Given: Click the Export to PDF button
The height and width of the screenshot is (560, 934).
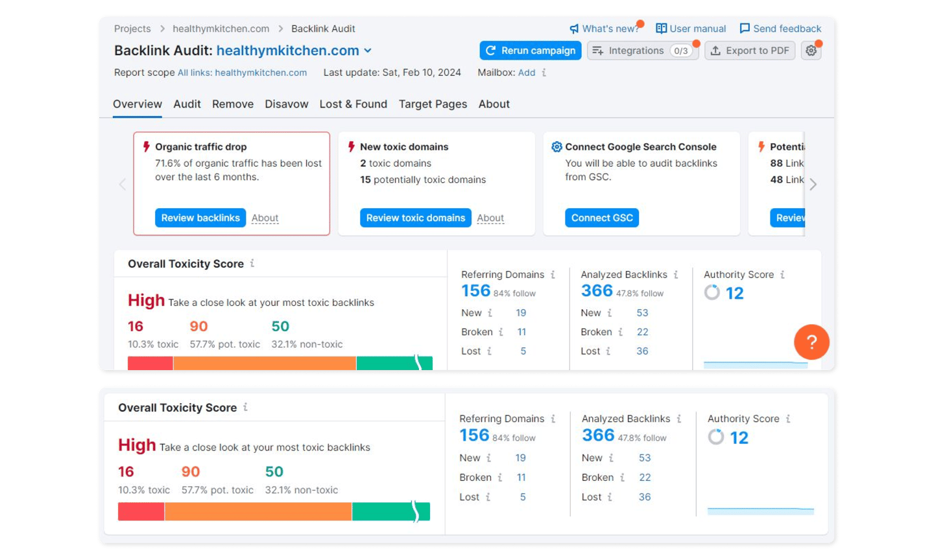Looking at the screenshot, I should (750, 51).
